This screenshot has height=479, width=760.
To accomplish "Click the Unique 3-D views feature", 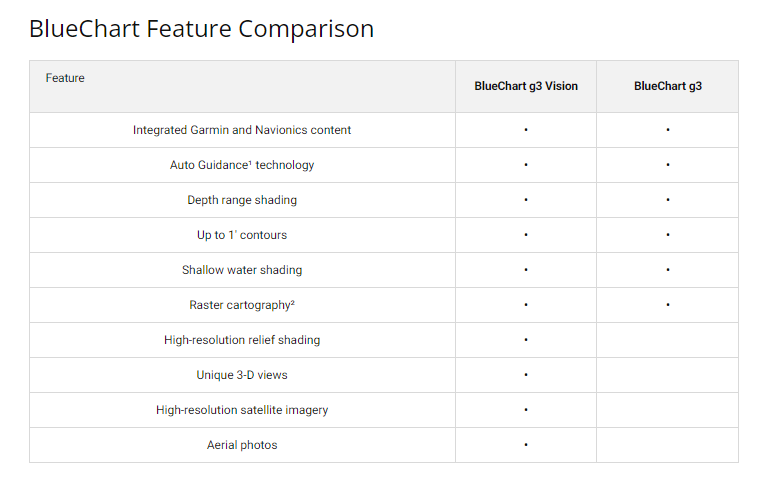I will click(242, 375).
